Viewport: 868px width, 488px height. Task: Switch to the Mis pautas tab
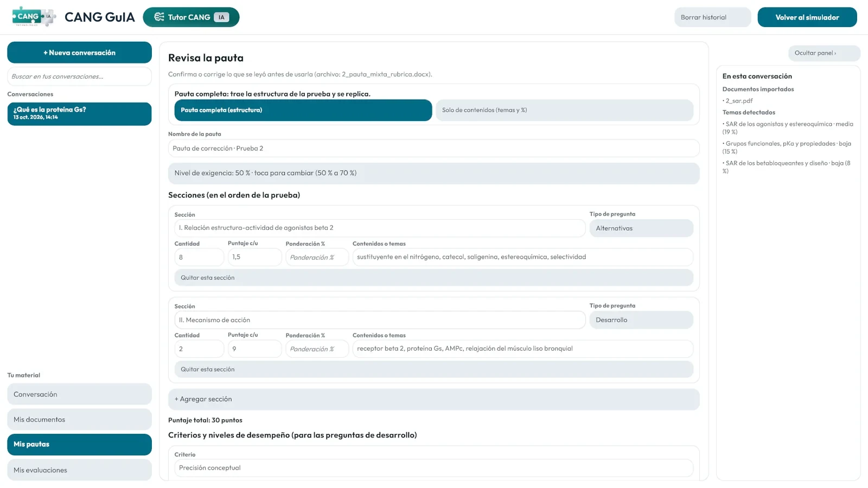79,445
